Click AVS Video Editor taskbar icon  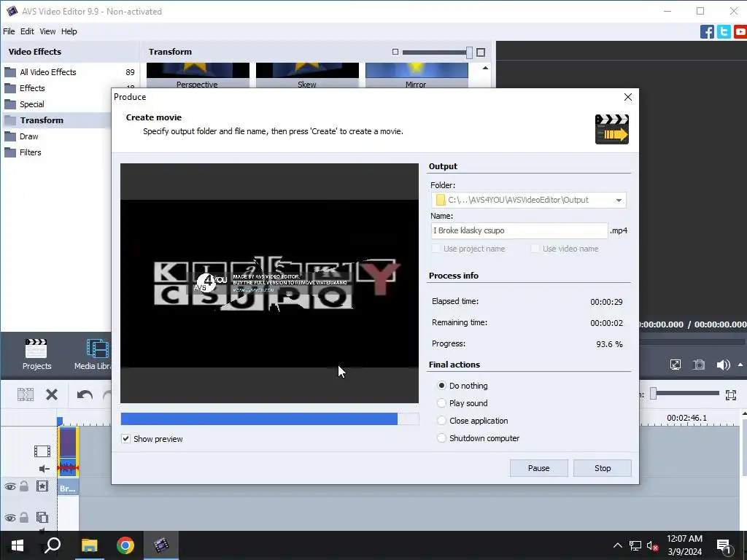point(161,545)
